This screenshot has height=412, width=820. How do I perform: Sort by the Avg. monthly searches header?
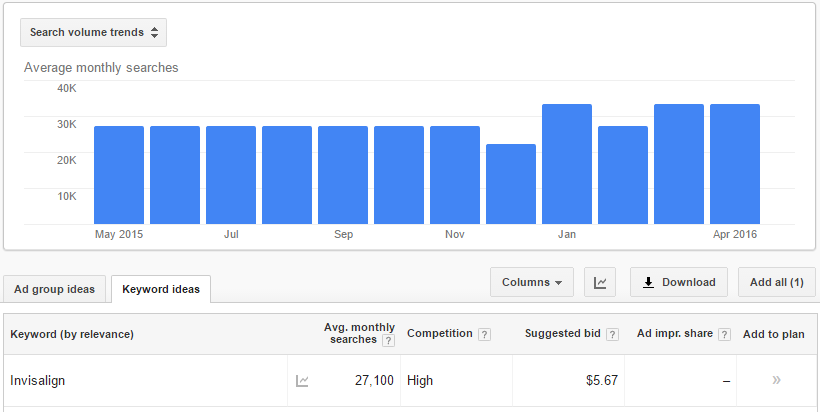[x=359, y=334]
